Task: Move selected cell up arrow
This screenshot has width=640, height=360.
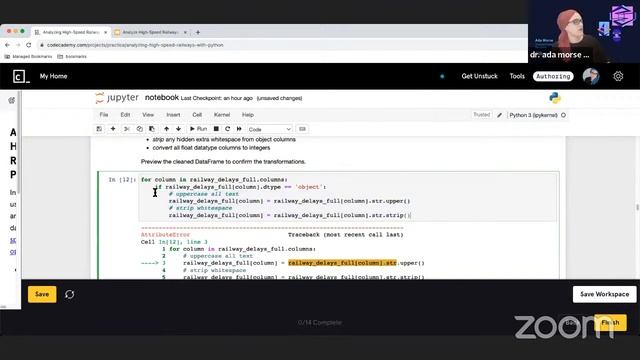Action: click(167, 129)
